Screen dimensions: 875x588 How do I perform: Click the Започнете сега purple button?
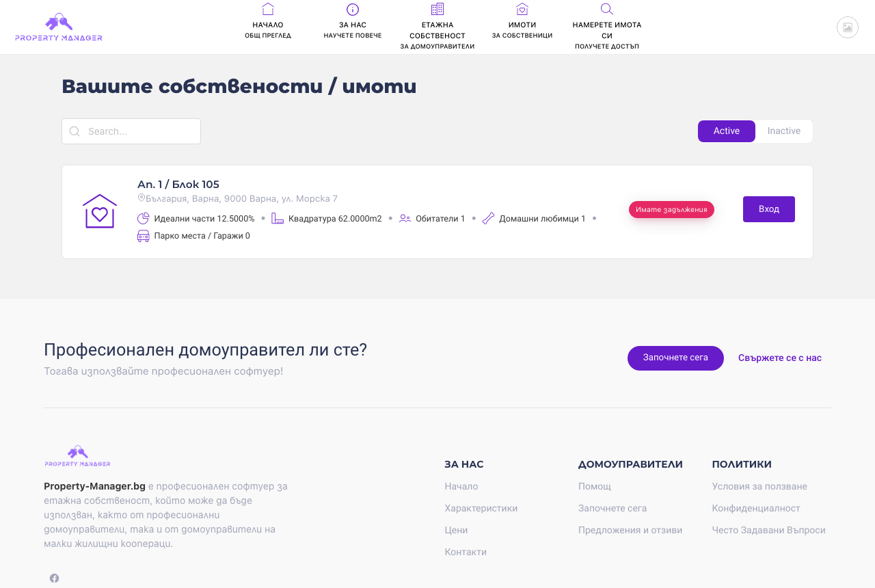675,358
